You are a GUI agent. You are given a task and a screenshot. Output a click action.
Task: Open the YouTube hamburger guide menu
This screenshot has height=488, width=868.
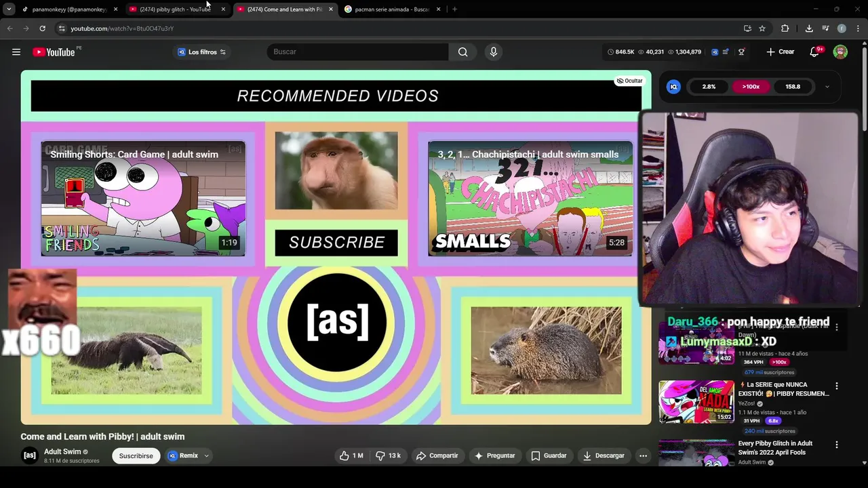point(16,52)
